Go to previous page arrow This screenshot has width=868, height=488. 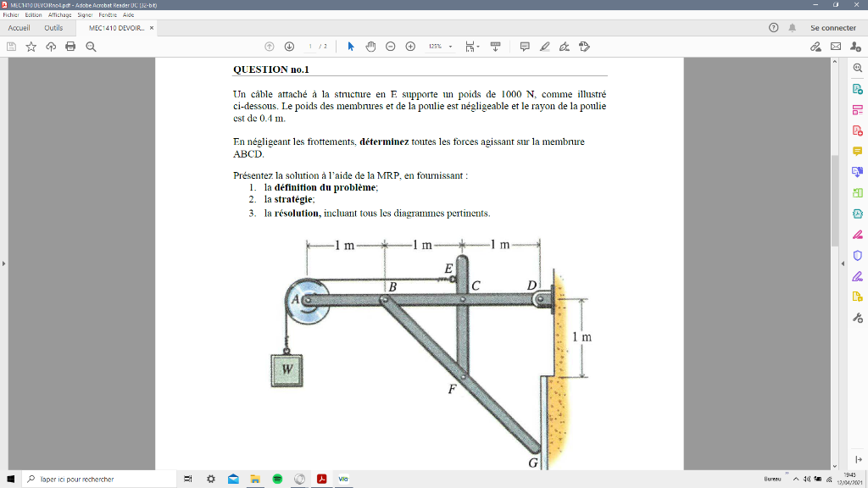[269, 47]
